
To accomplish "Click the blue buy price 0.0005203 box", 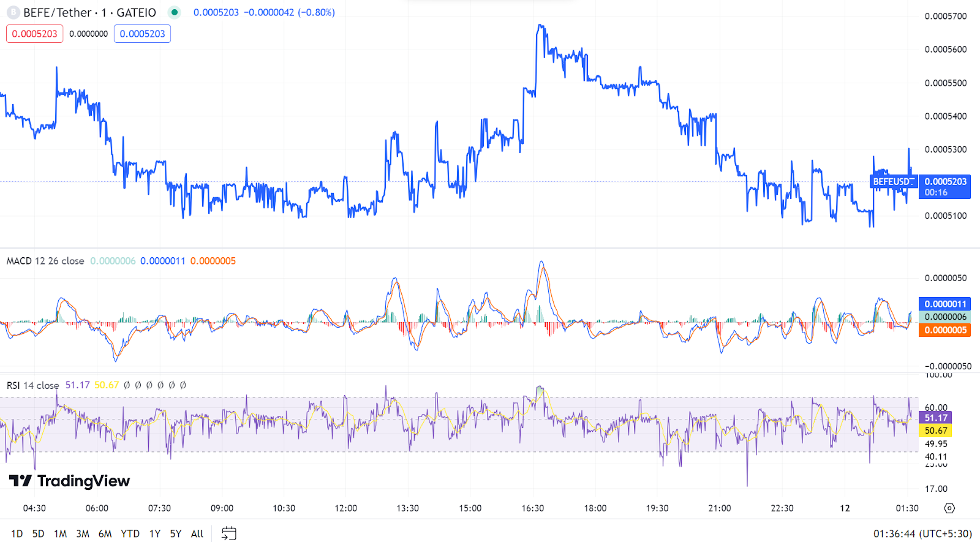I will point(142,34).
